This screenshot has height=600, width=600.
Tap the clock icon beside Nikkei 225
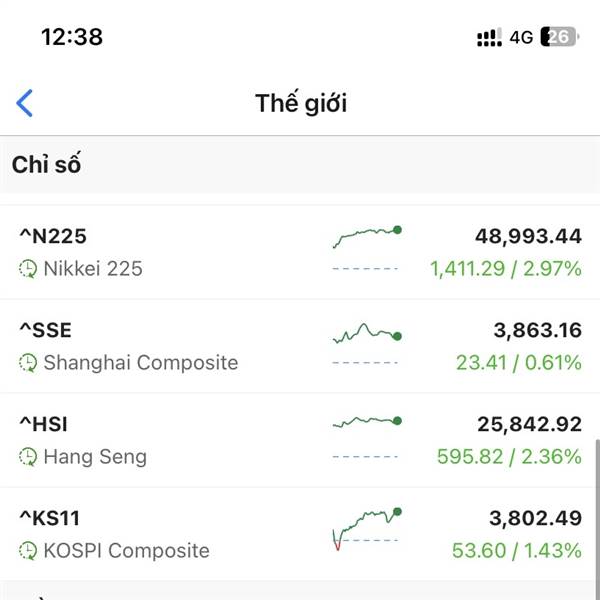pos(28,268)
